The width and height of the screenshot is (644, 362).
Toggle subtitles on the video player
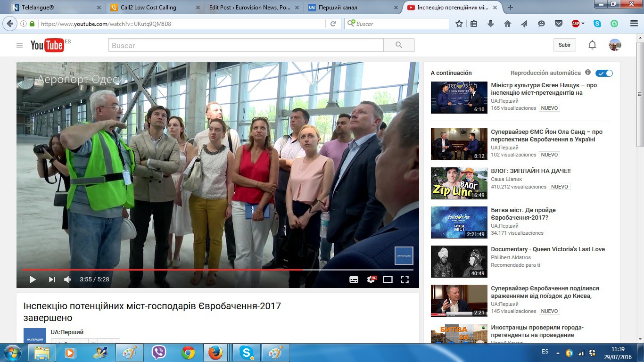(354, 280)
